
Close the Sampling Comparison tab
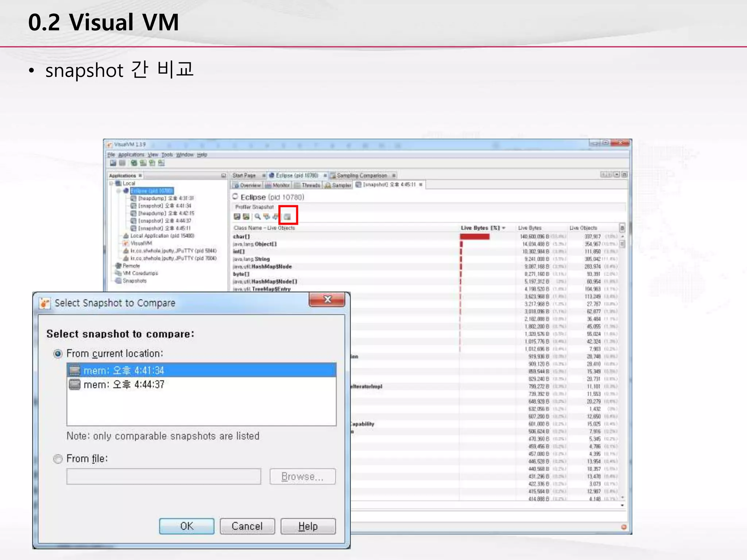tap(394, 175)
